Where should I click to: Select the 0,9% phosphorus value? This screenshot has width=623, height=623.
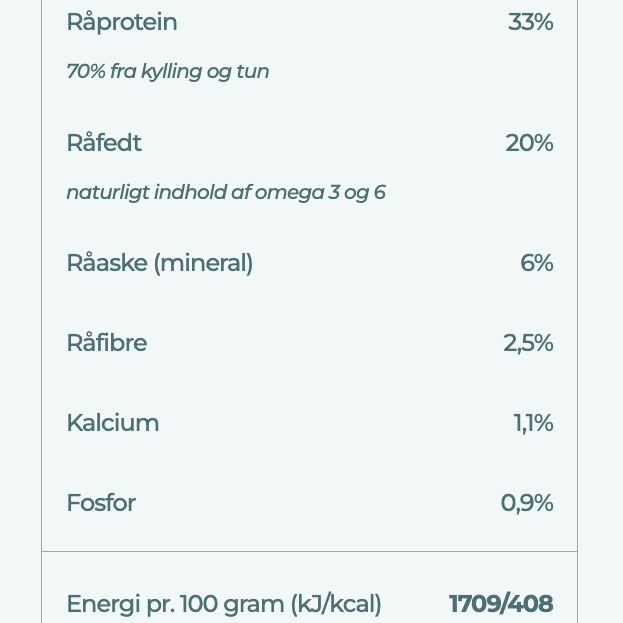click(527, 503)
